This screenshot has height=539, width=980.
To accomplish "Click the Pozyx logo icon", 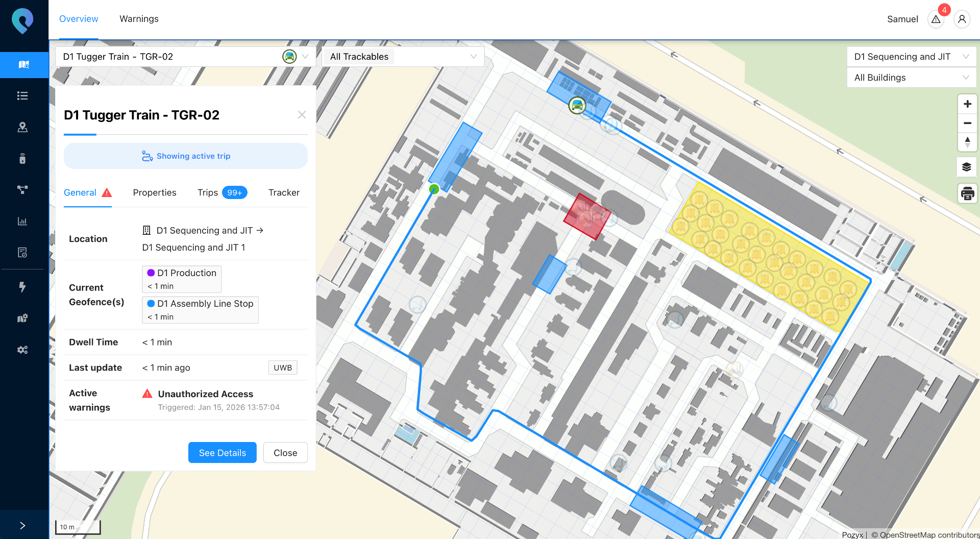I will click(22, 21).
